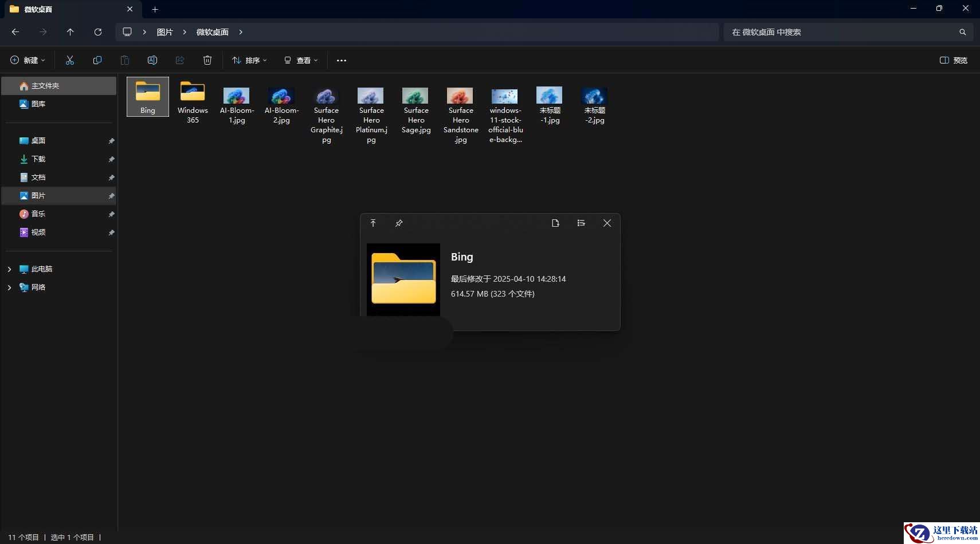Click the paste icon in the toolbar
The width and height of the screenshot is (980, 544).
coord(125,60)
